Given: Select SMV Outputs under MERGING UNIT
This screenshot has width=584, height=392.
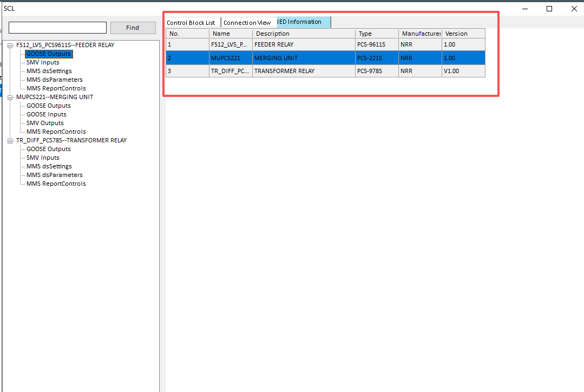Looking at the screenshot, I should 45,123.
